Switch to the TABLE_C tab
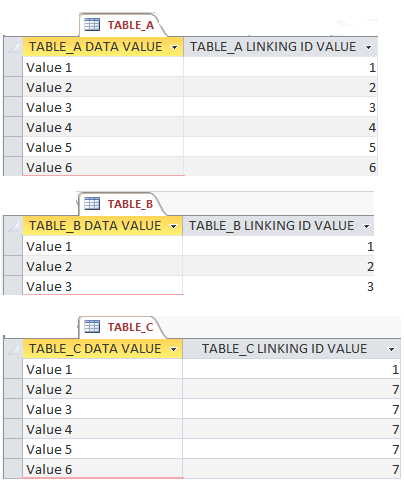Viewport: 404px width, 489px height. 122,327
